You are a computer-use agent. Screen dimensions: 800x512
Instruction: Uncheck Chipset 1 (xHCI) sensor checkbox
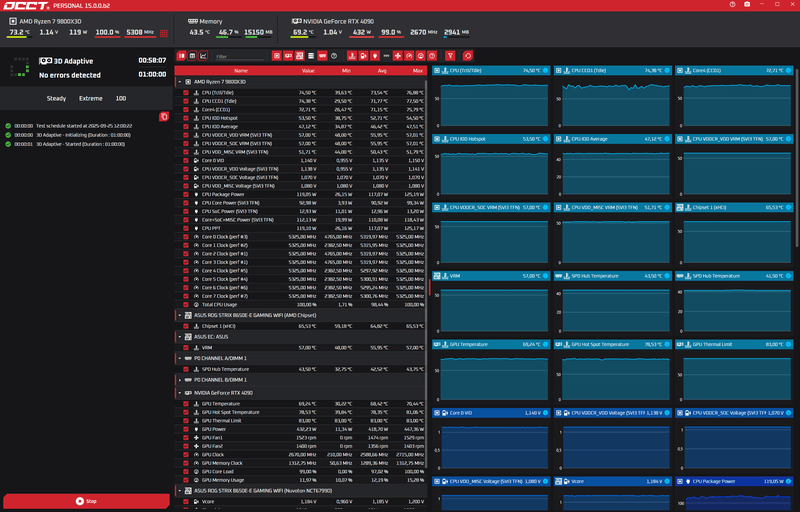tap(186, 326)
